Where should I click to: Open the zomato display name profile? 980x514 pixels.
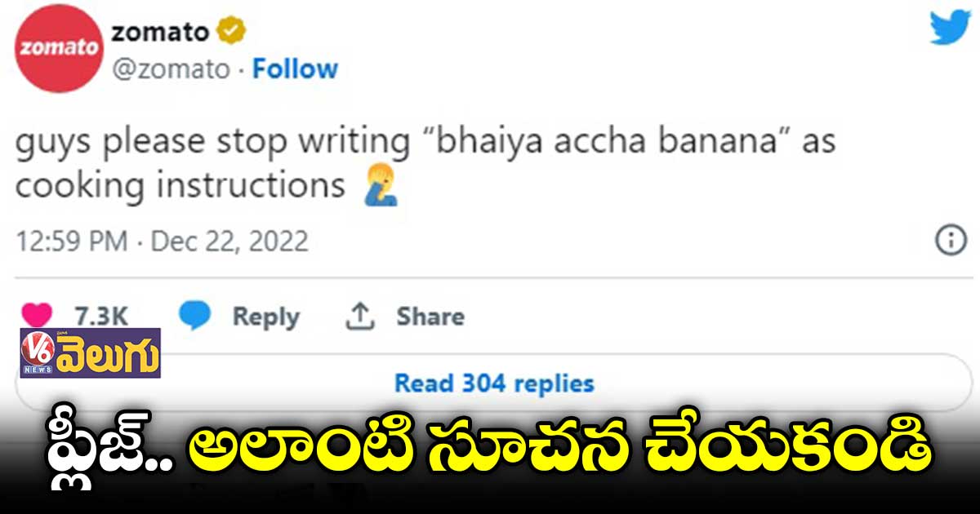point(160,31)
